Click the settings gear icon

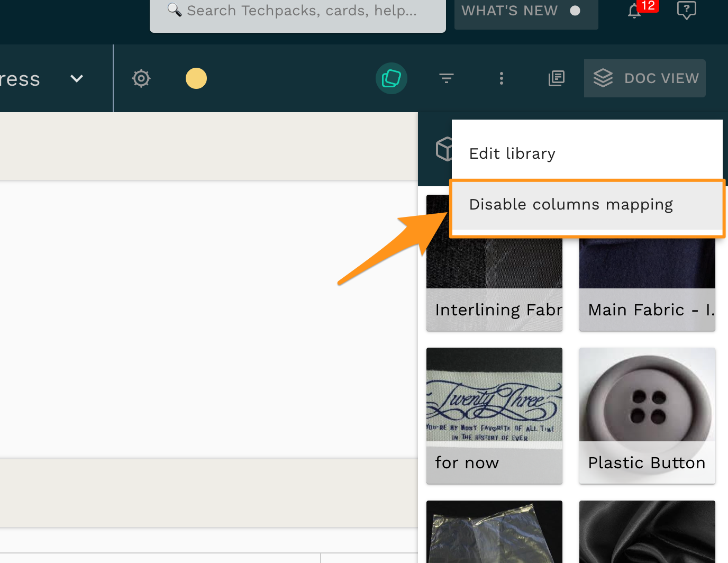coord(141,78)
